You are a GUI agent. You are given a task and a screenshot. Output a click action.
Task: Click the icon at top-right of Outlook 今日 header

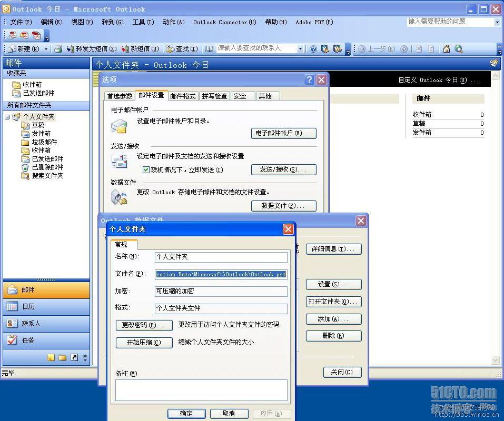493,63
